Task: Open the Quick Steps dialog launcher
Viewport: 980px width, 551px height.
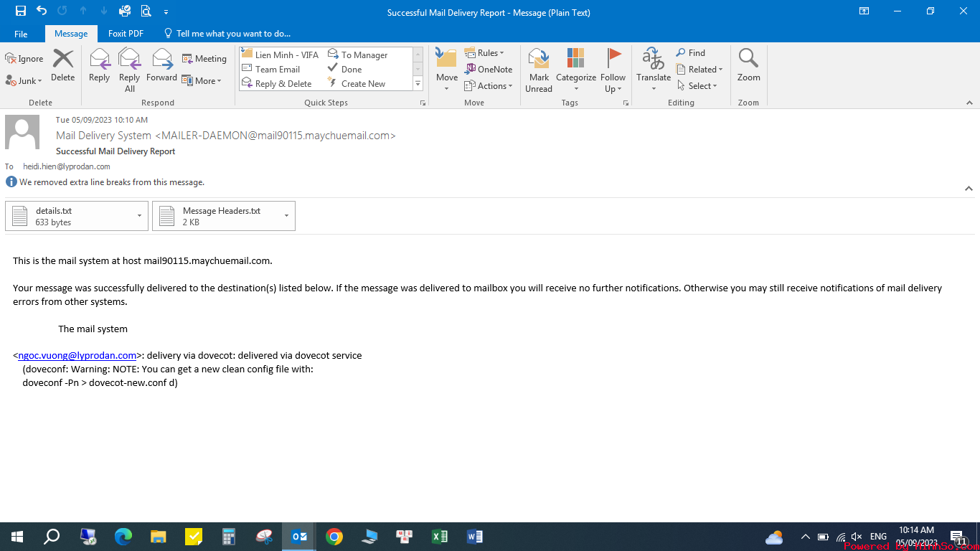Action: point(423,103)
